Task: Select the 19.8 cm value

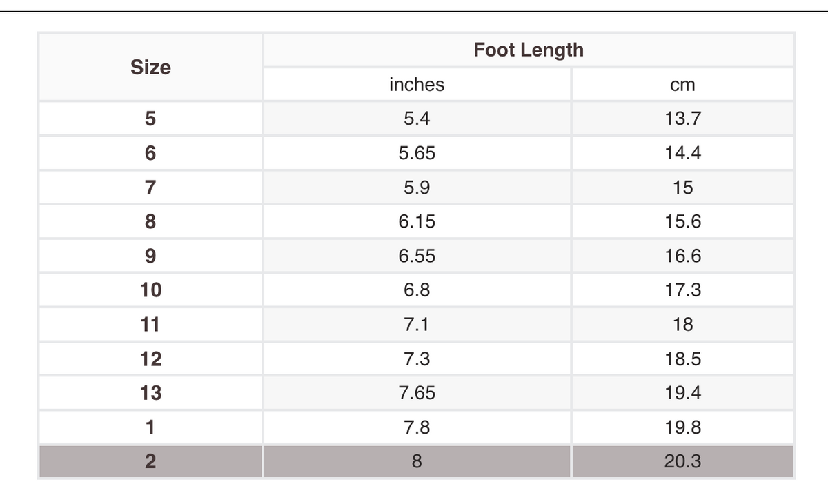Action: click(683, 427)
